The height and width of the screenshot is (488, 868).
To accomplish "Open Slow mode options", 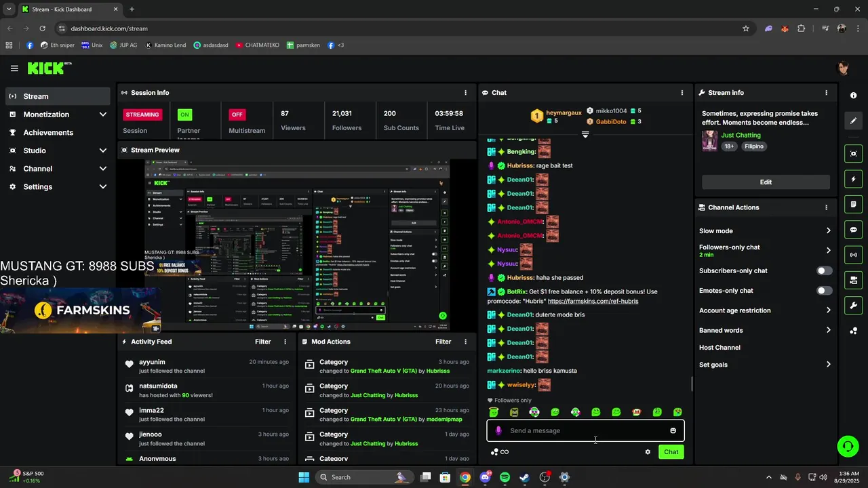I will click(x=765, y=231).
